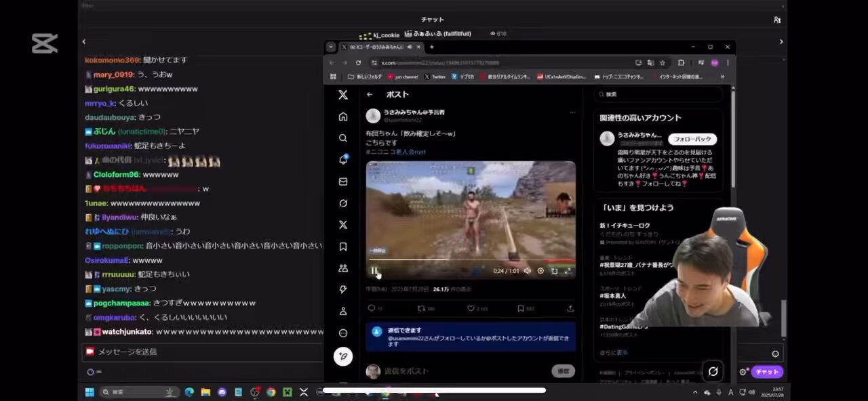Show hidden system tray icons chevron
The image size is (868, 401).
point(694,392)
